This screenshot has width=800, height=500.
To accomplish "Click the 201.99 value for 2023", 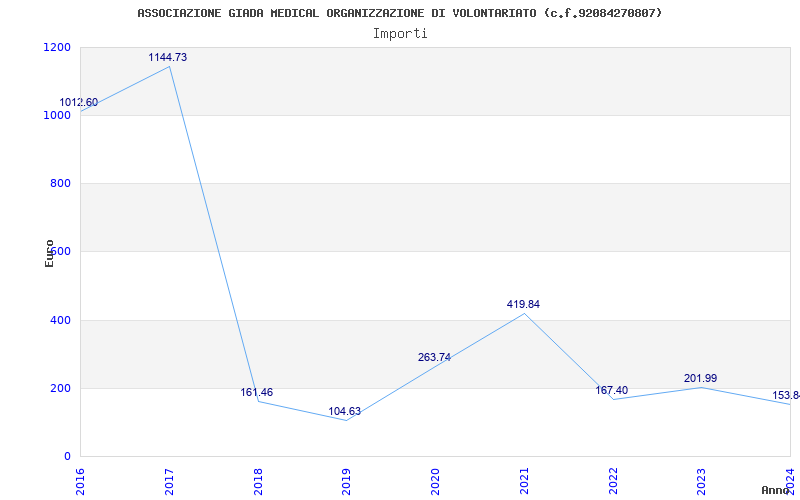I will click(701, 379).
